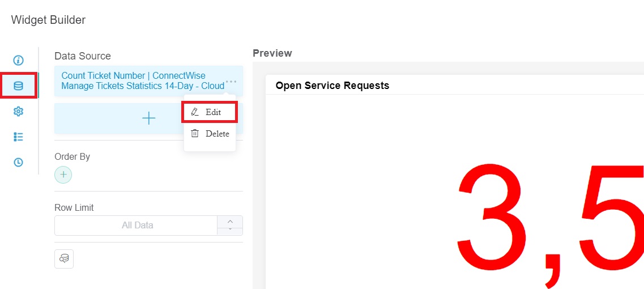644x289 pixels.
Task: Add a new data source with the large plus
Action: (148, 118)
